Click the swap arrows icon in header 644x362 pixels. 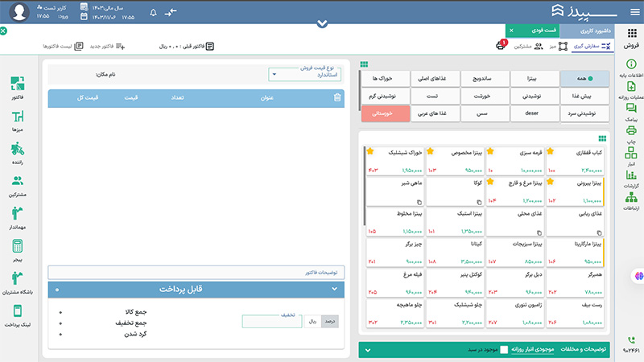click(171, 13)
